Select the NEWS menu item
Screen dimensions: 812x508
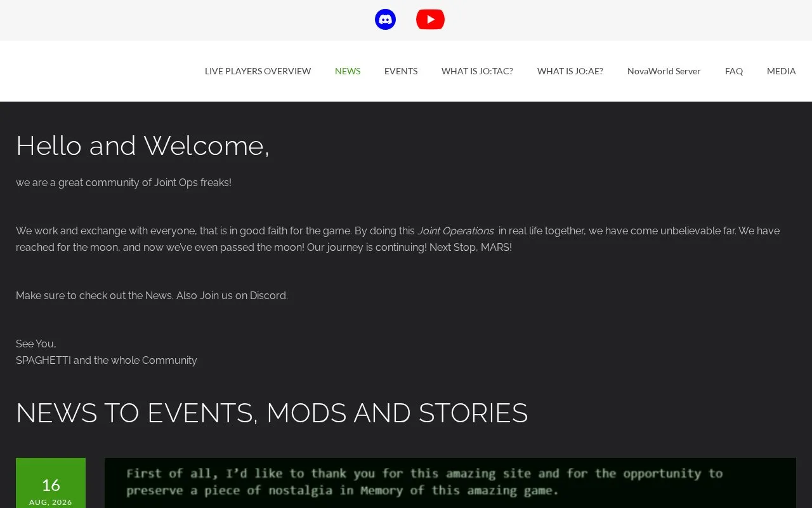point(348,71)
